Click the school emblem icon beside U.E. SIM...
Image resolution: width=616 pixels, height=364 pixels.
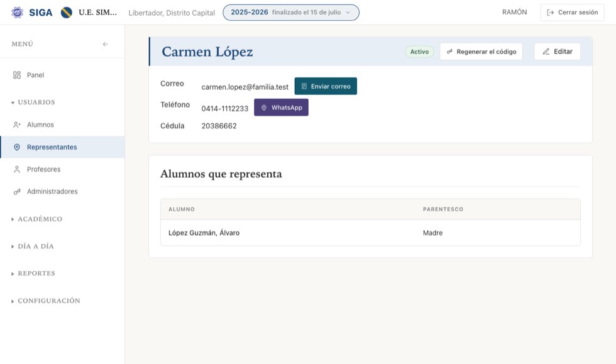click(x=67, y=13)
